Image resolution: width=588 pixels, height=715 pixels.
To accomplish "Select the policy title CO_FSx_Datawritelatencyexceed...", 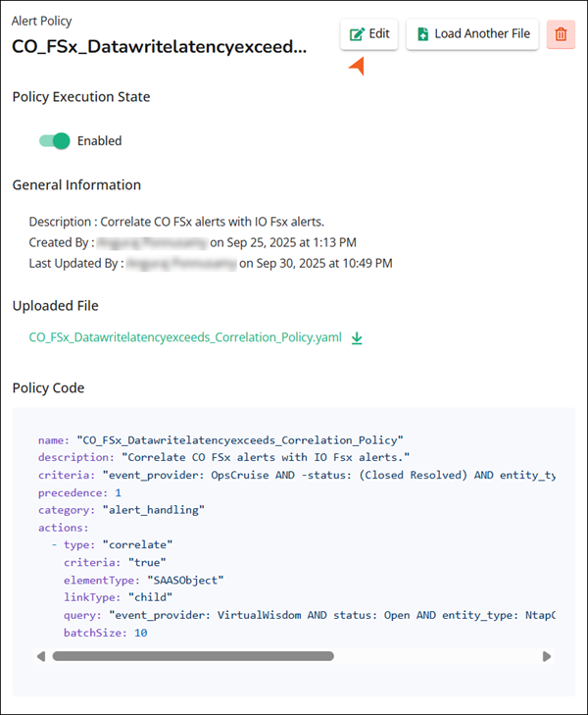I will click(x=159, y=46).
